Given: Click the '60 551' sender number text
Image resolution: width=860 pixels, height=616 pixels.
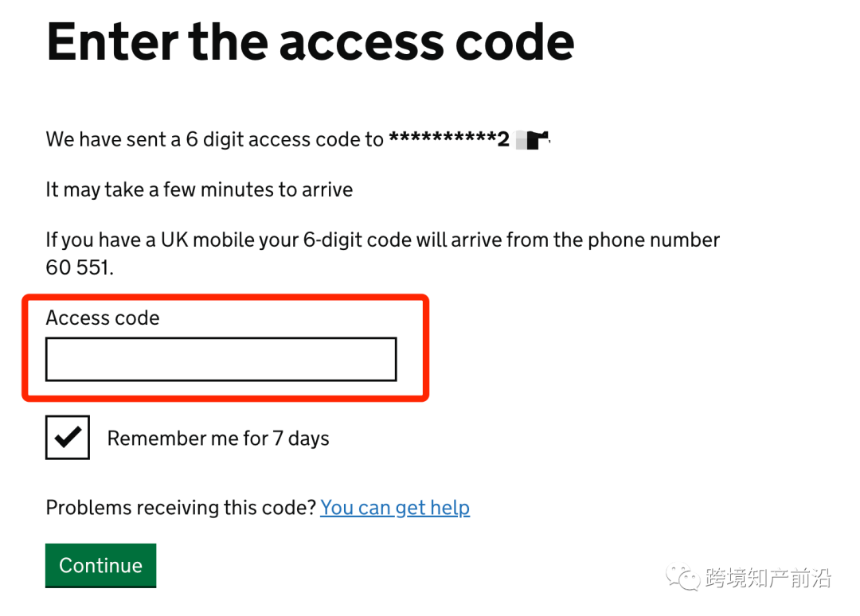Looking at the screenshot, I should [x=80, y=267].
